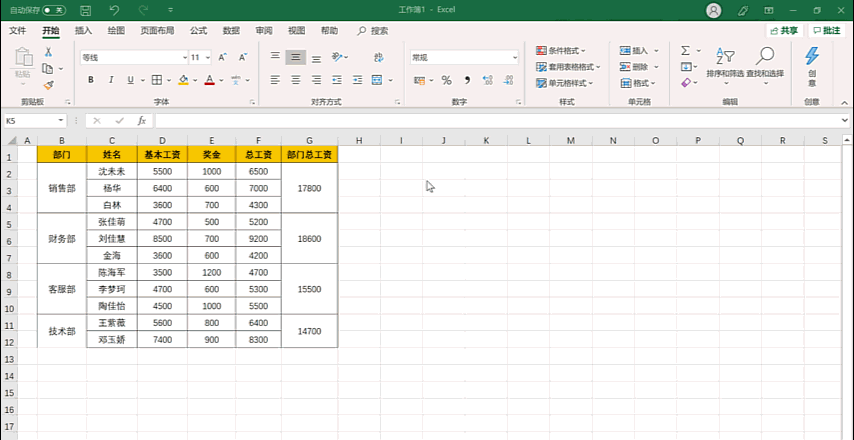The height and width of the screenshot is (440, 854).
Task: Click the Insert Function fx icon
Action: [x=142, y=120]
